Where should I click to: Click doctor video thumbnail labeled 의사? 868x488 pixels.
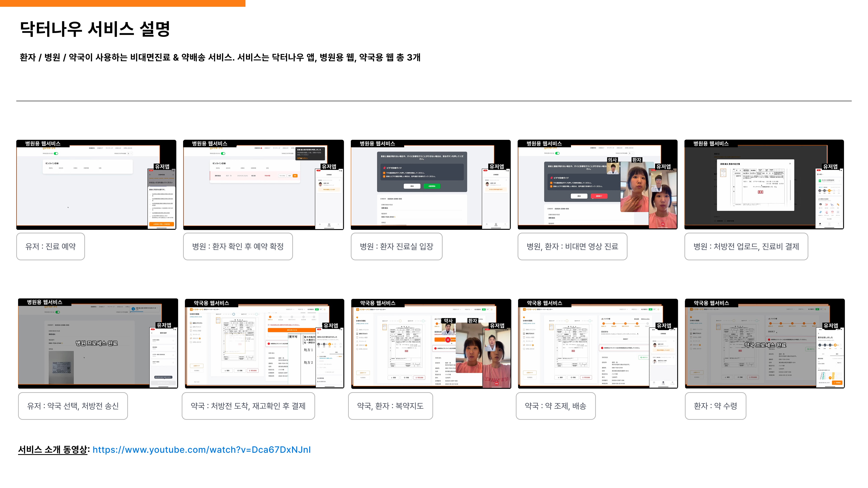pyautogui.click(x=613, y=169)
